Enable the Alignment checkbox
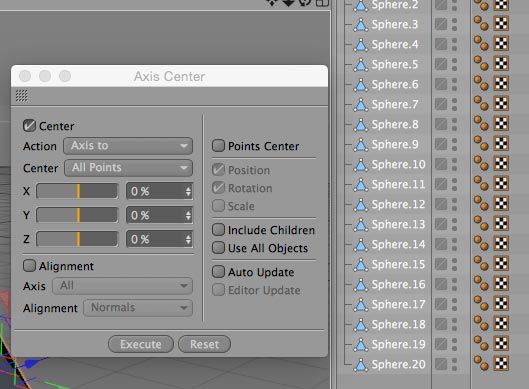Image resolution: width=529 pixels, height=389 pixels. click(29, 266)
